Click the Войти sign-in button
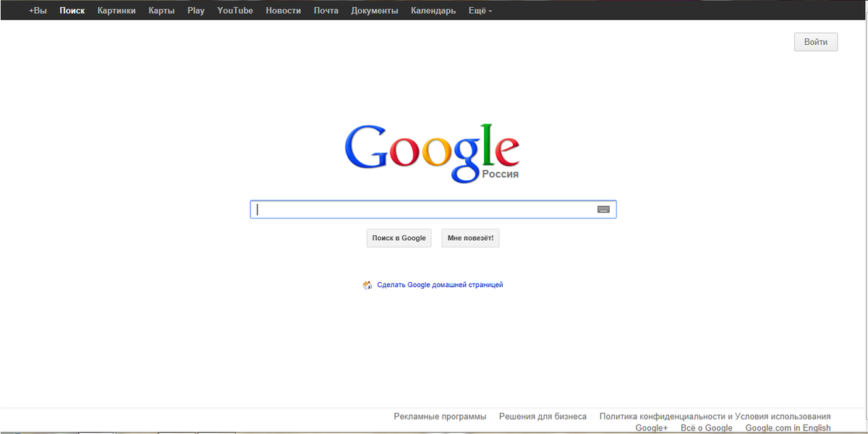The height and width of the screenshot is (434, 868). coord(816,42)
